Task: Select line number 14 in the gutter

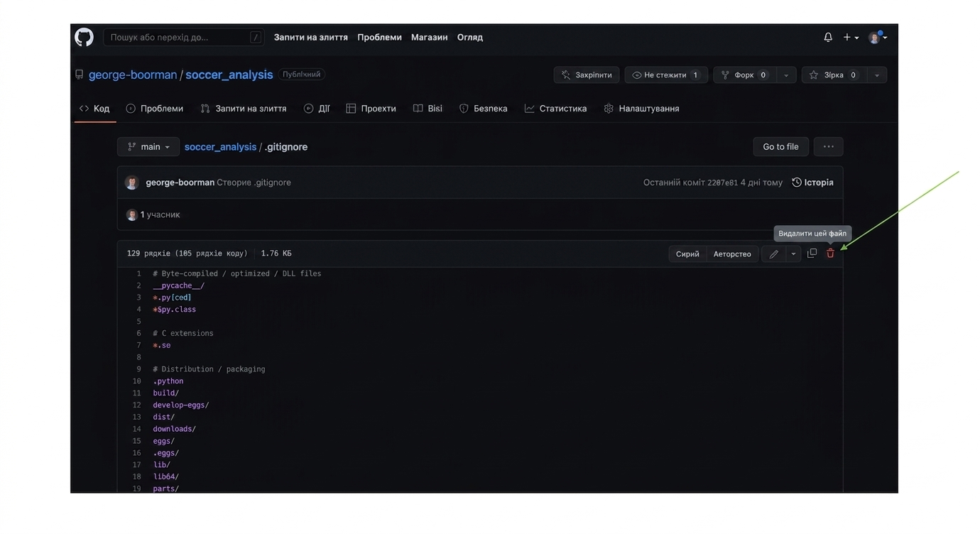Action: pos(136,429)
